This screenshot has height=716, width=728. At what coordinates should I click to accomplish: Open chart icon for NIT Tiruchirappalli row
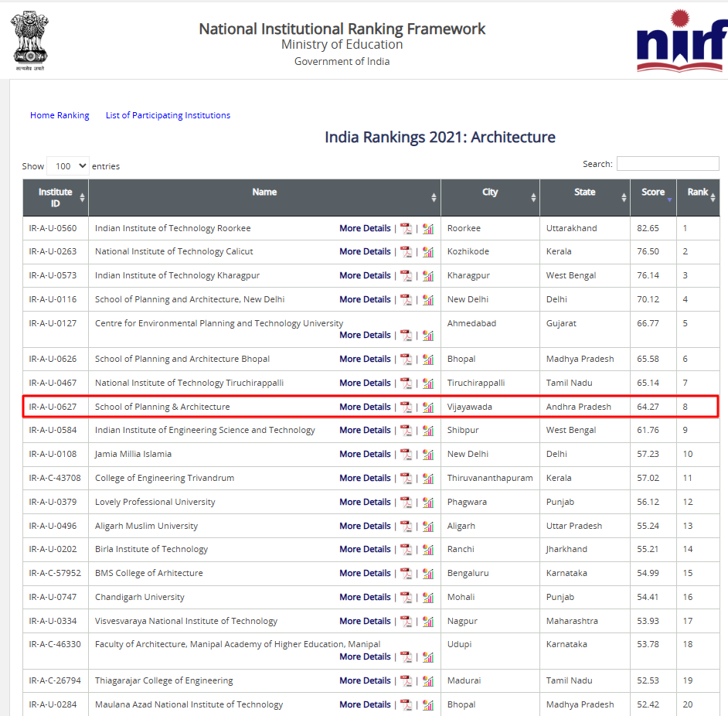(x=428, y=384)
